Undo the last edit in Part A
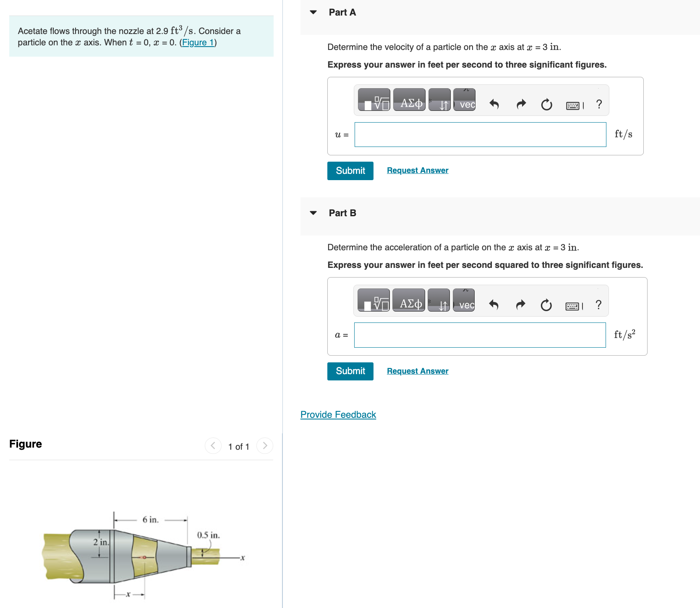The width and height of the screenshot is (700, 608). 494,105
